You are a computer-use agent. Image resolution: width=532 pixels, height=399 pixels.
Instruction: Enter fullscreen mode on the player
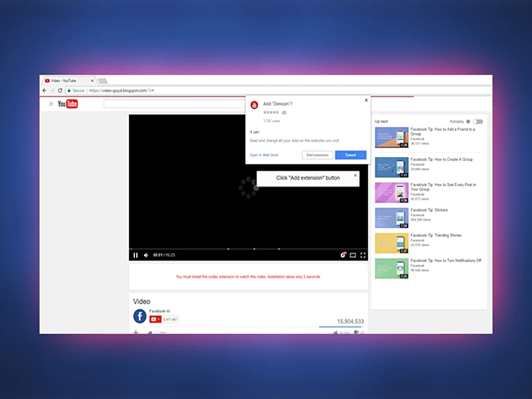click(363, 255)
